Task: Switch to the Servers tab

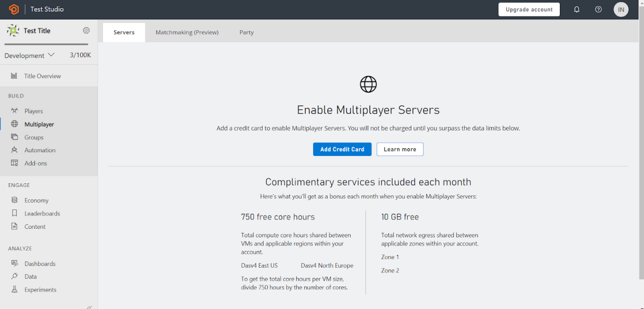Action: [x=124, y=32]
